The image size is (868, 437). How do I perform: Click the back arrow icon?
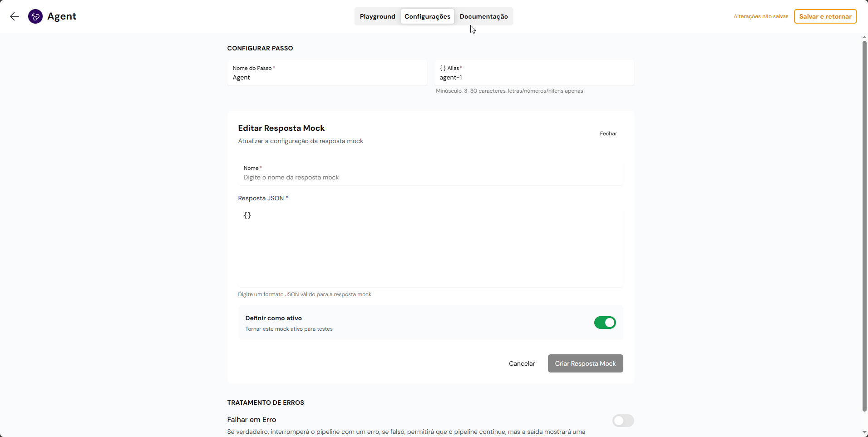coord(15,16)
